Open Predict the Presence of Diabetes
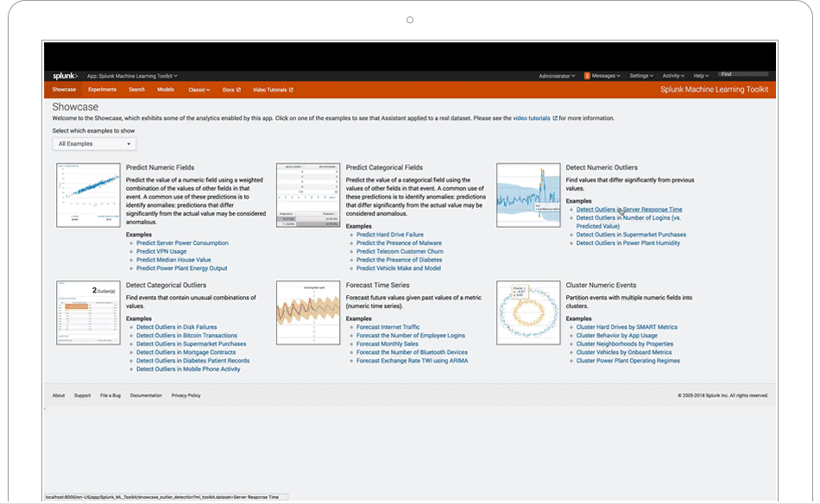The width and height of the screenshot is (820, 504). point(399,260)
